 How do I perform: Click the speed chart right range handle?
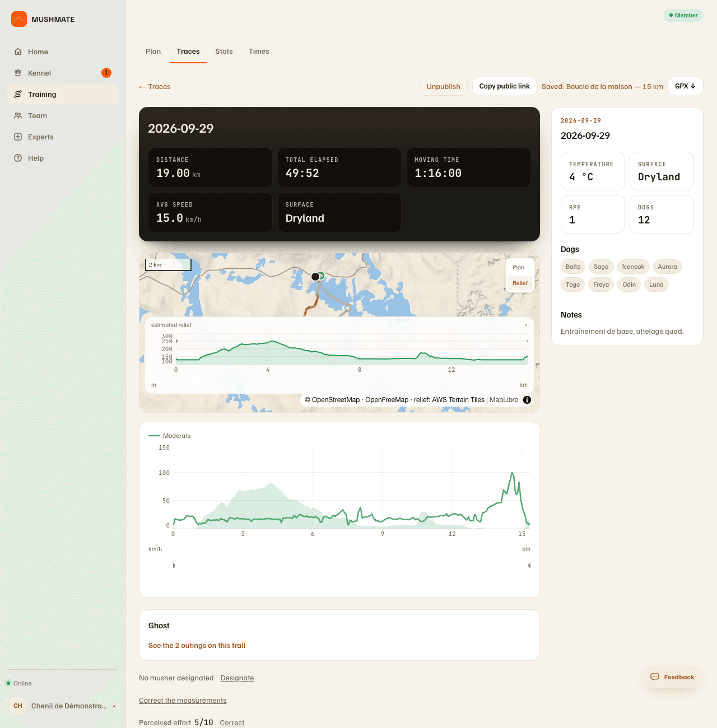pos(529,566)
